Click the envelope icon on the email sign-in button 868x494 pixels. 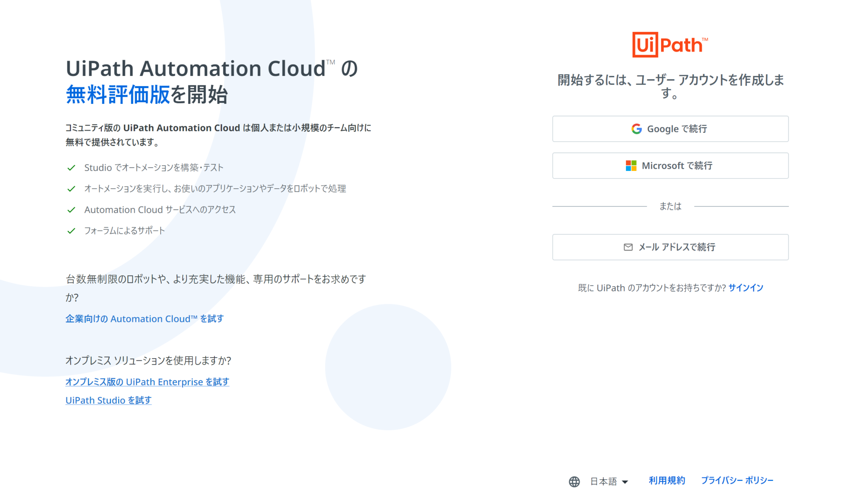point(627,247)
